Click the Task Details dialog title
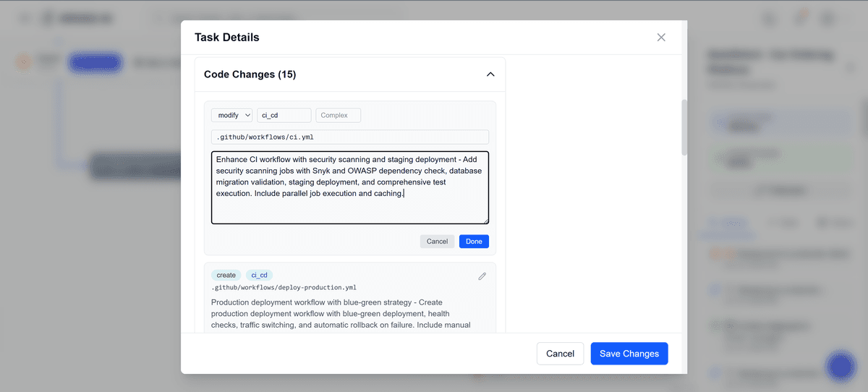This screenshot has height=392, width=868. coord(226,38)
